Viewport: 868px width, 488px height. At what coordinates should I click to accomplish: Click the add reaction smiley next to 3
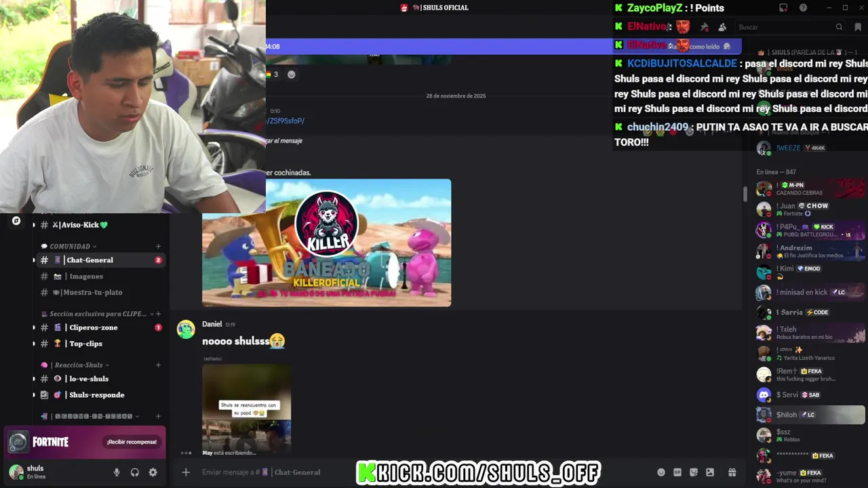292,75
